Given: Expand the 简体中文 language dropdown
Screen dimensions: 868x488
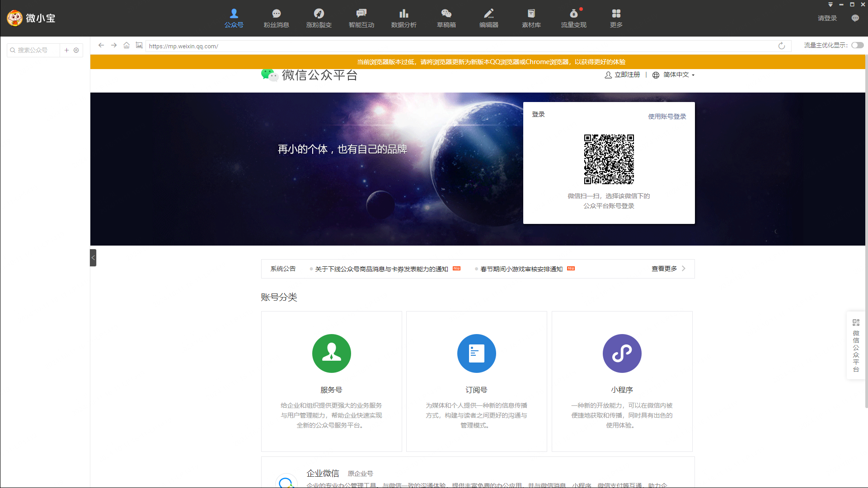Looking at the screenshot, I should click(678, 75).
